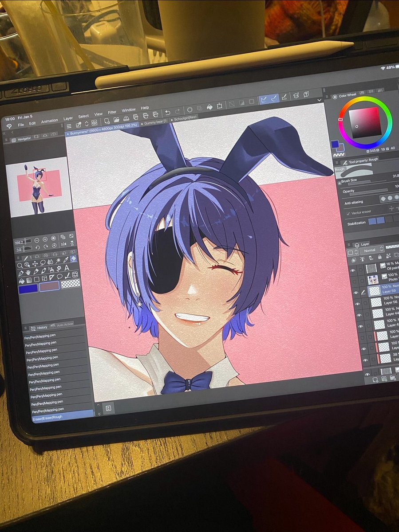Open the Edit menu

coord(32,123)
